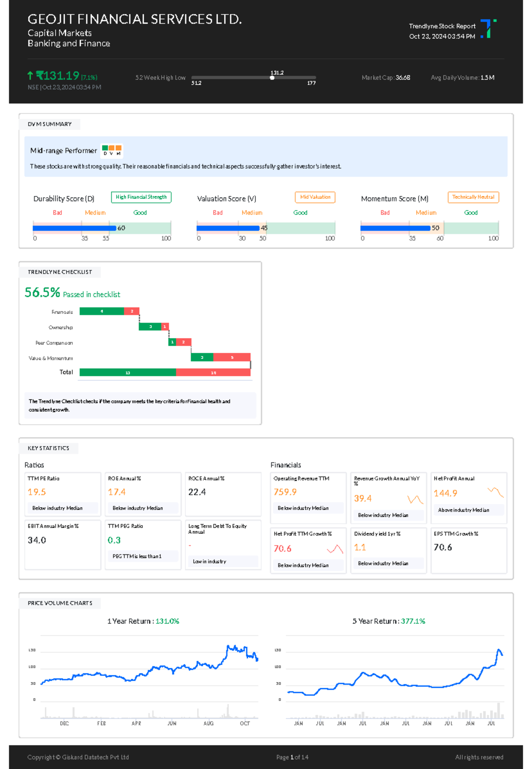Click the Mid Valuation badge
Viewport: 532px width, 769px height.
coord(315,197)
